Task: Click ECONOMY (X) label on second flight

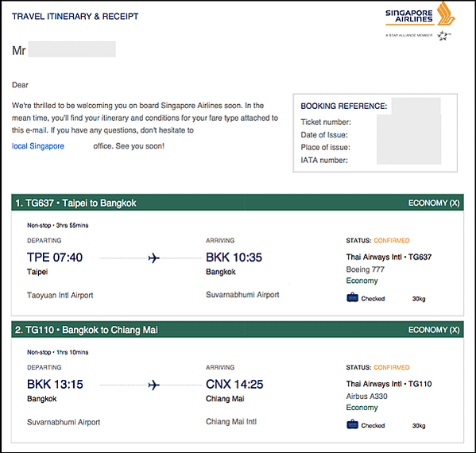Action: (x=434, y=330)
